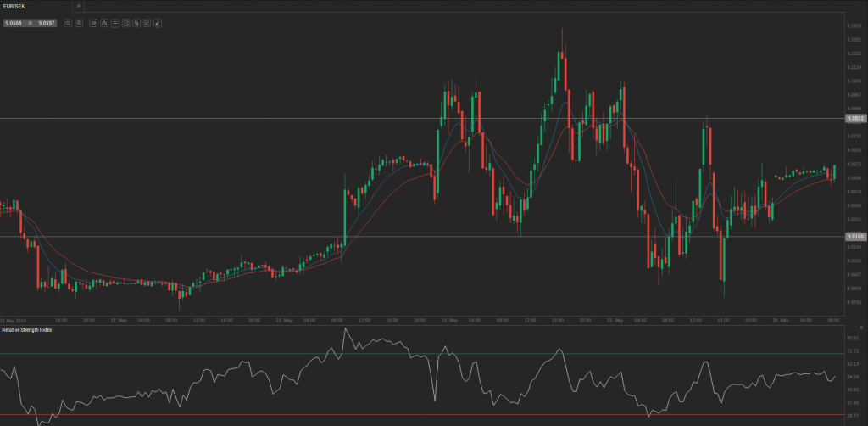Click the small square between bid and ask

[30, 23]
